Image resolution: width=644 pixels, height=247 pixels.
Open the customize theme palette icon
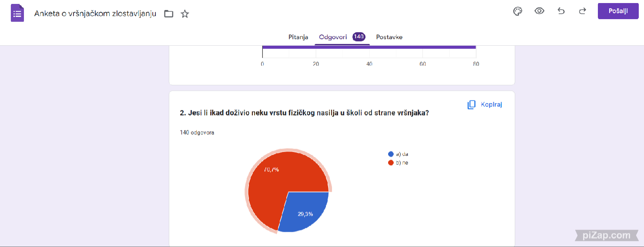click(x=517, y=11)
